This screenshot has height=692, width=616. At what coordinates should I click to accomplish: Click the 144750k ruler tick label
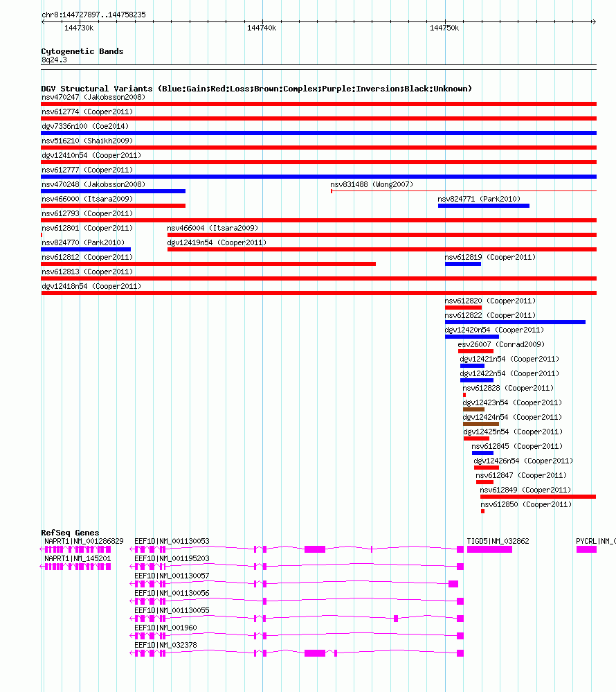[x=444, y=28]
